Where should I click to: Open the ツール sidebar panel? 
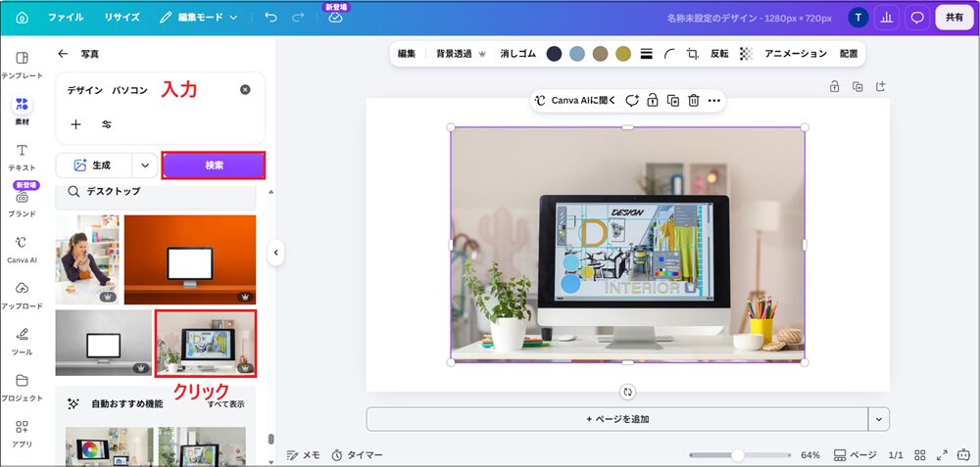pos(22,342)
